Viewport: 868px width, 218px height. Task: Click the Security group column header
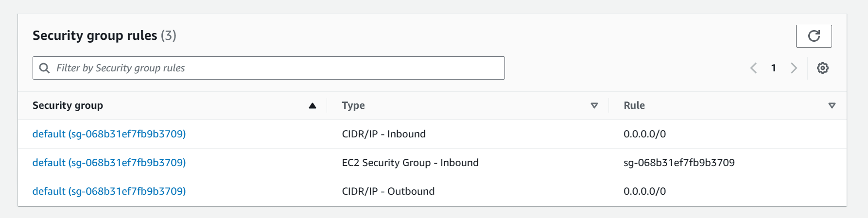[68, 105]
